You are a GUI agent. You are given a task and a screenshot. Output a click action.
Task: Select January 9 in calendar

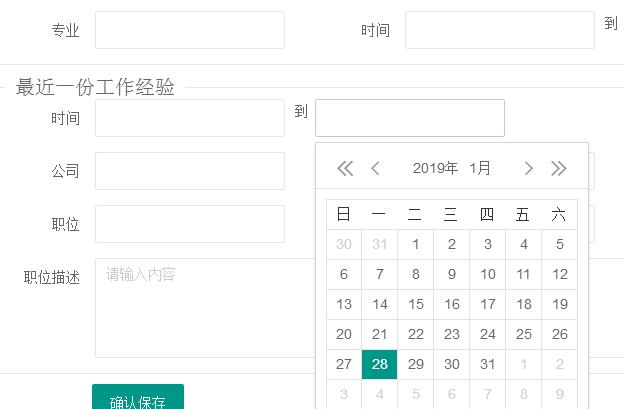(x=452, y=274)
